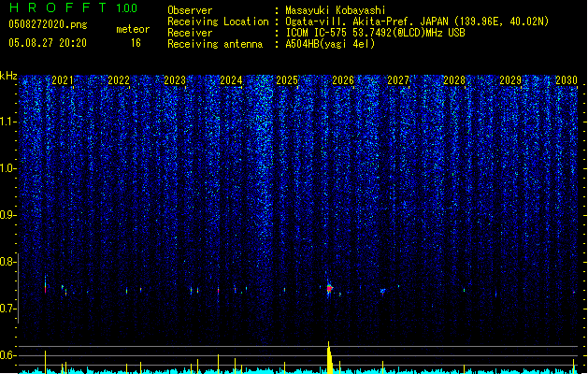Screen dimensions: 588x374
Task: Click the 2023 time axis marker
Action: coord(175,79)
